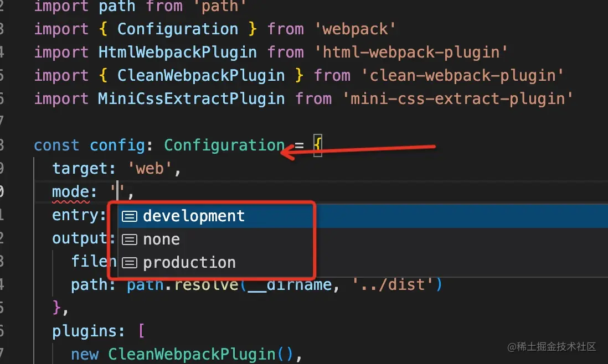Click the 'webpack' module string

pyautogui.click(x=355, y=29)
